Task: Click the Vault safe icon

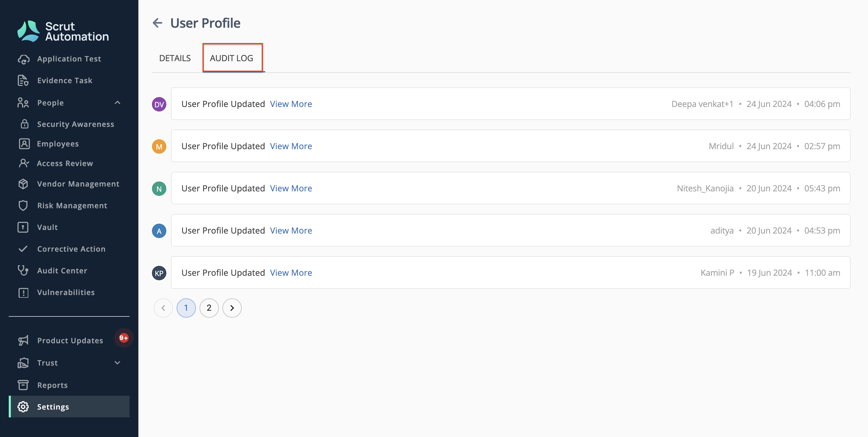Action: (x=23, y=228)
